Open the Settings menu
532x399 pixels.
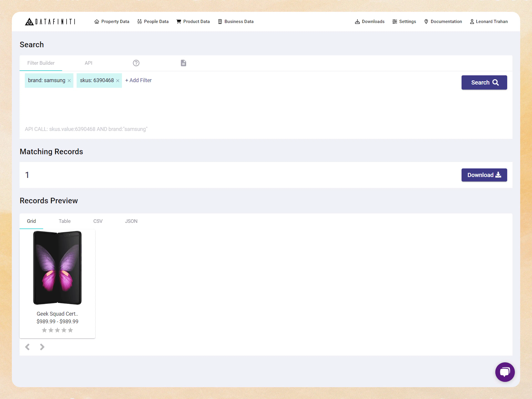point(404,21)
